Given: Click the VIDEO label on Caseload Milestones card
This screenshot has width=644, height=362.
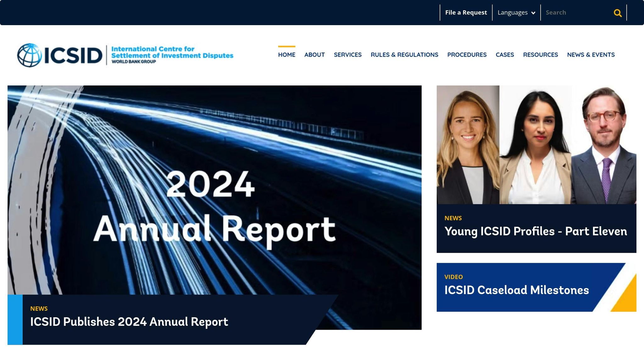Looking at the screenshot, I should [453, 277].
